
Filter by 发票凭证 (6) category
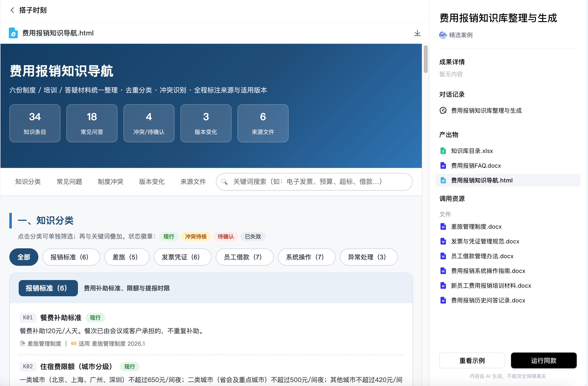point(182,257)
